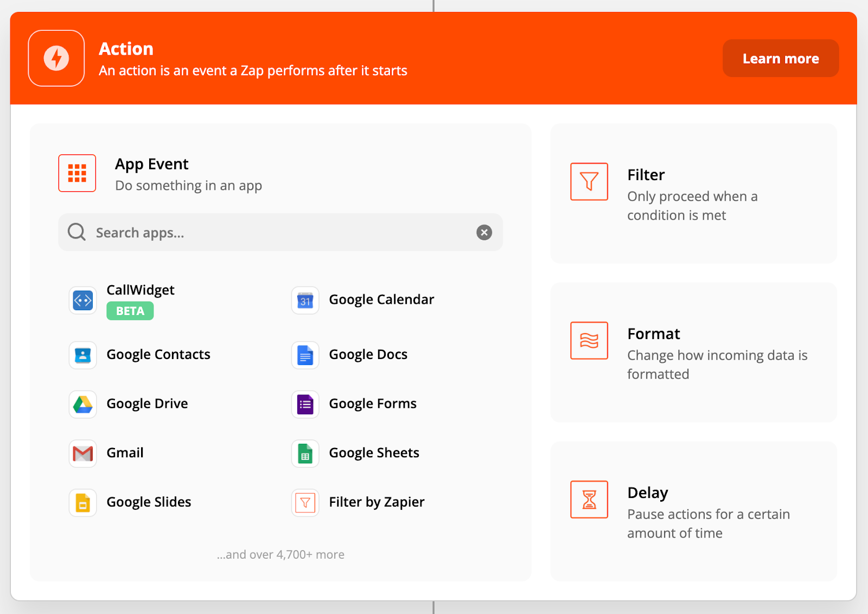Click the magnifier icon in search bar
The width and height of the screenshot is (868, 614).
(76, 232)
